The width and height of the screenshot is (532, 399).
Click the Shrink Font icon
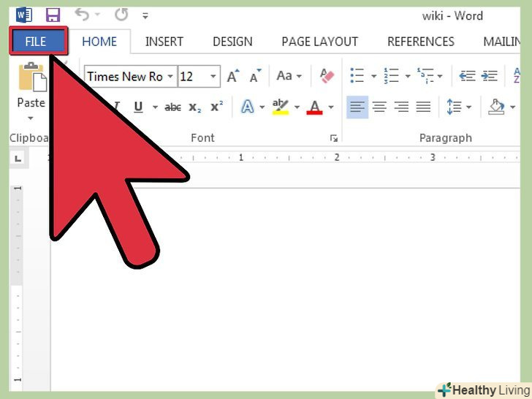pos(255,76)
